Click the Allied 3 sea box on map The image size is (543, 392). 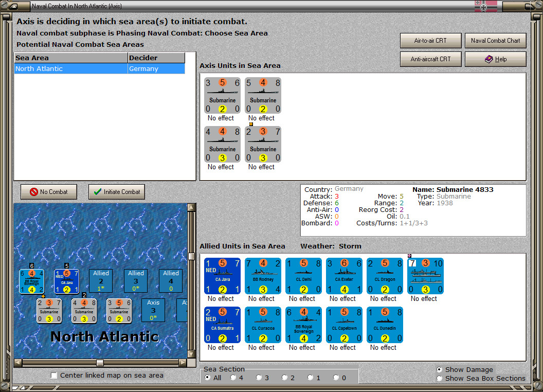click(x=136, y=281)
